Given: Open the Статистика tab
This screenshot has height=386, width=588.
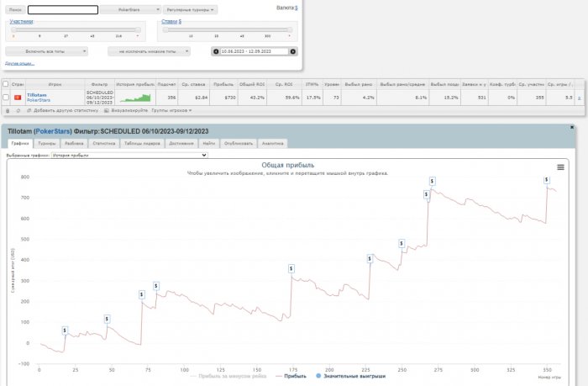Looking at the screenshot, I should pos(104,144).
